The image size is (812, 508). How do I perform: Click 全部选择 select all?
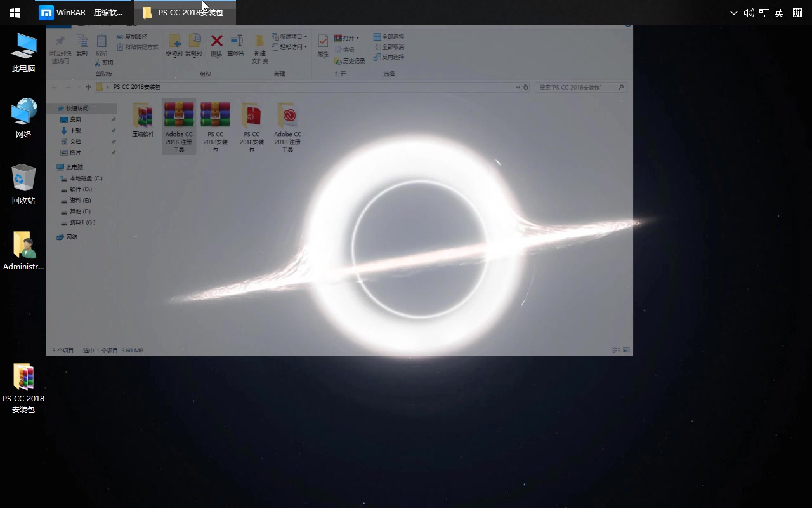[389, 37]
